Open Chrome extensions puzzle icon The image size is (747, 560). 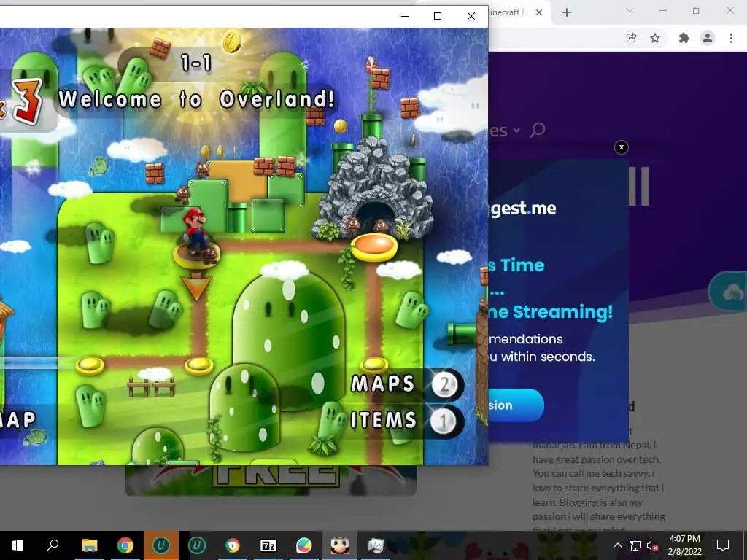[x=684, y=38]
